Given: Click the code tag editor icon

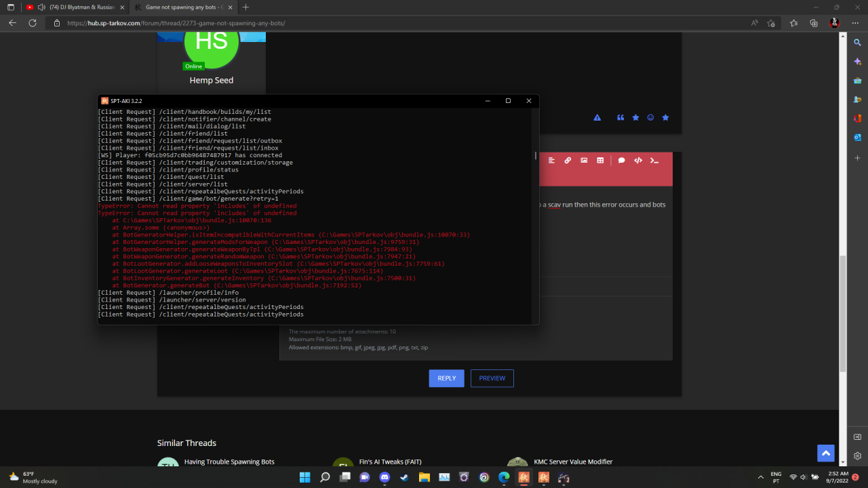Looking at the screenshot, I should click(638, 161).
